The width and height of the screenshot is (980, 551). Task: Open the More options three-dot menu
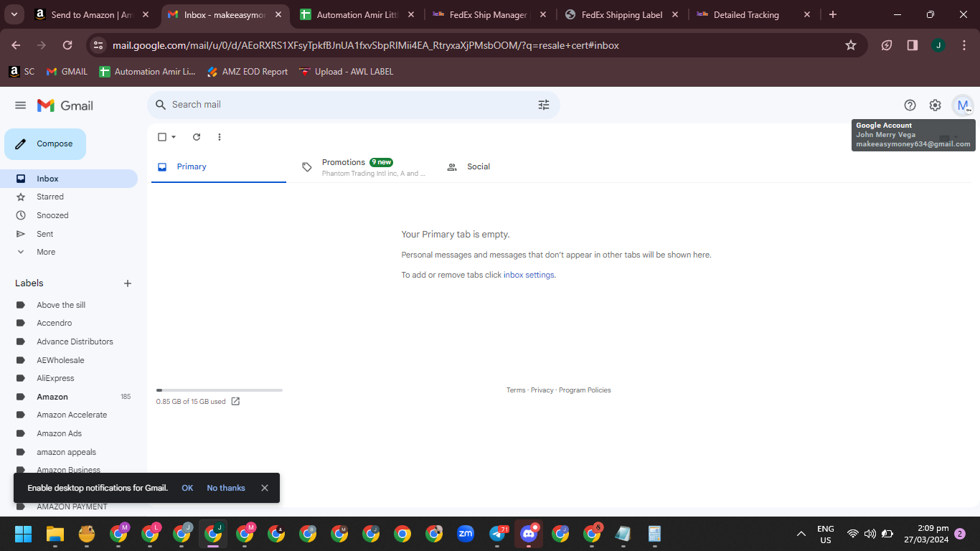(220, 137)
